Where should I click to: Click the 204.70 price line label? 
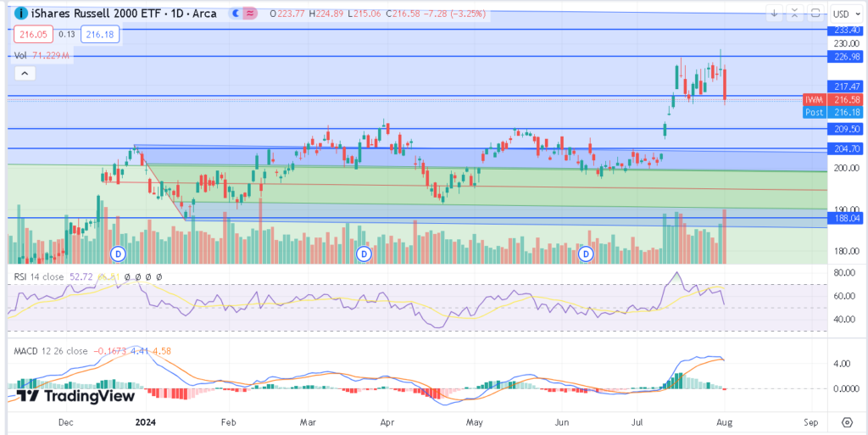click(x=843, y=148)
